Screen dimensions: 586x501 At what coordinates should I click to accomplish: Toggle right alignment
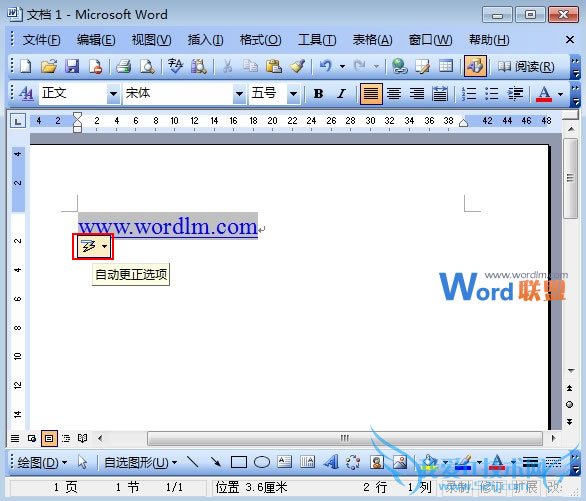tap(417, 93)
